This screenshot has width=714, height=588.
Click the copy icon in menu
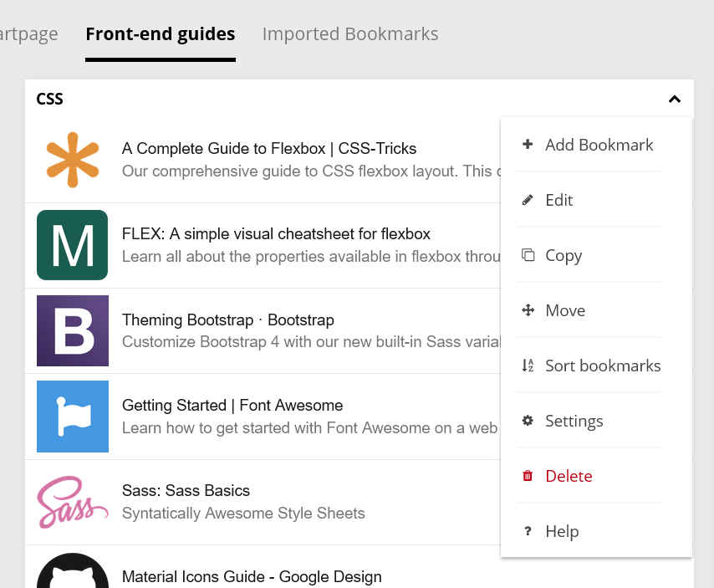(528, 255)
